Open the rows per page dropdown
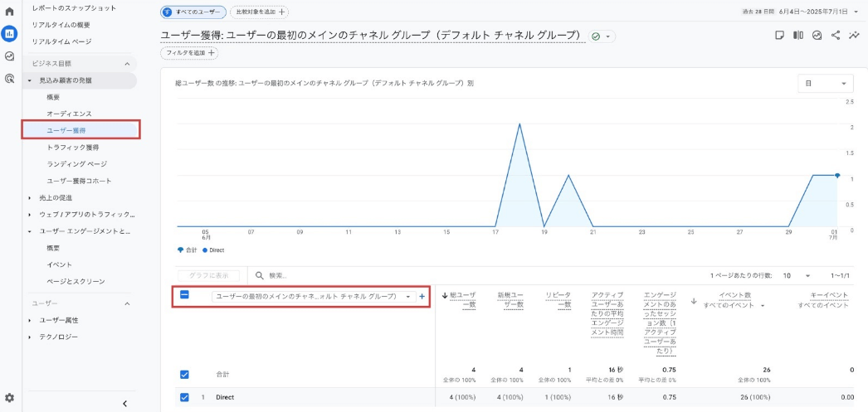This screenshot has height=412, width=868. (796, 275)
